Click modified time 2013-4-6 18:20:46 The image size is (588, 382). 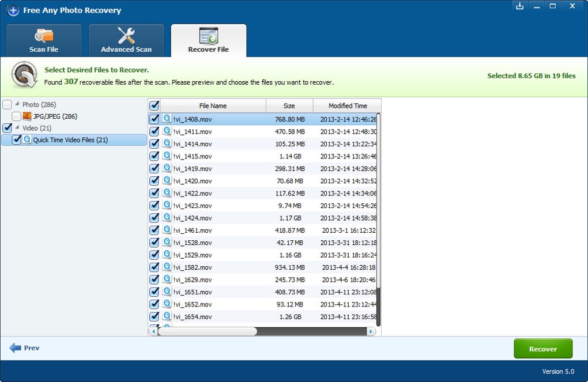349,279
